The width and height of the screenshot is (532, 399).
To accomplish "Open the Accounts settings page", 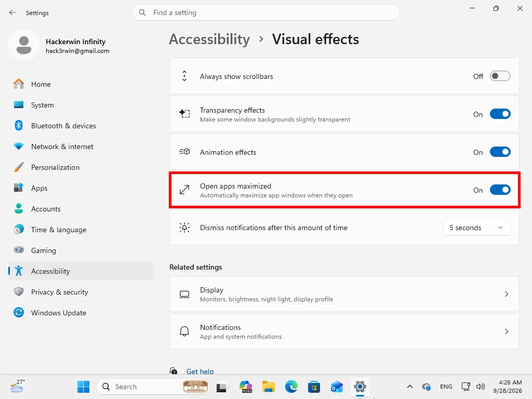I will pos(81,209).
